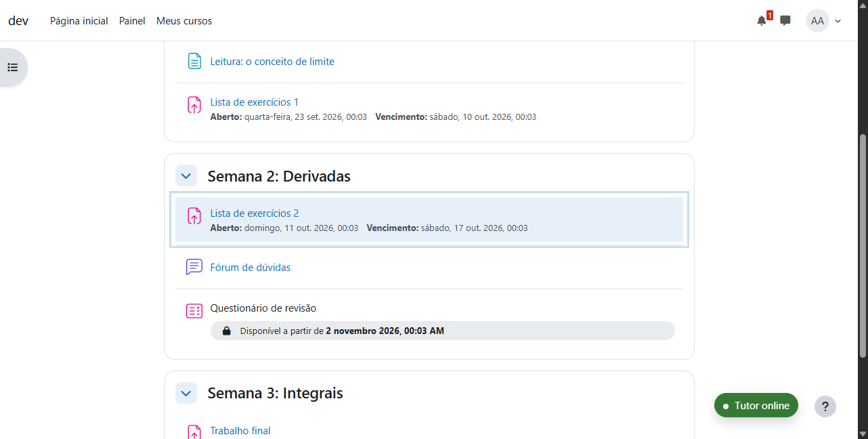Open the notifications bell icon
The image size is (868, 439).
click(762, 21)
